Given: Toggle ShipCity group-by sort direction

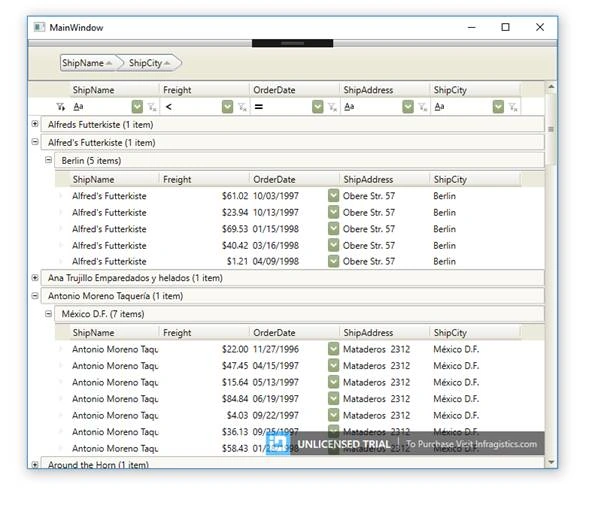Looking at the screenshot, I should (x=150, y=63).
